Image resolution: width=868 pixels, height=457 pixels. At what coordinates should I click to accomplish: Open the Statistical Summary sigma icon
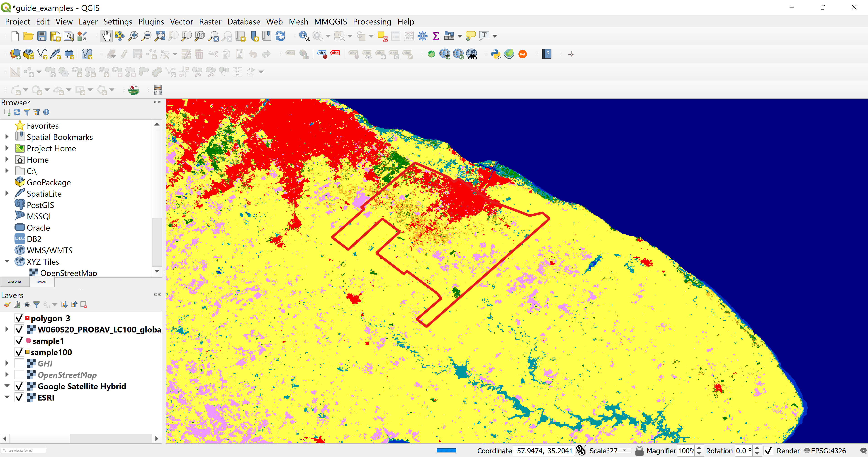coord(436,36)
